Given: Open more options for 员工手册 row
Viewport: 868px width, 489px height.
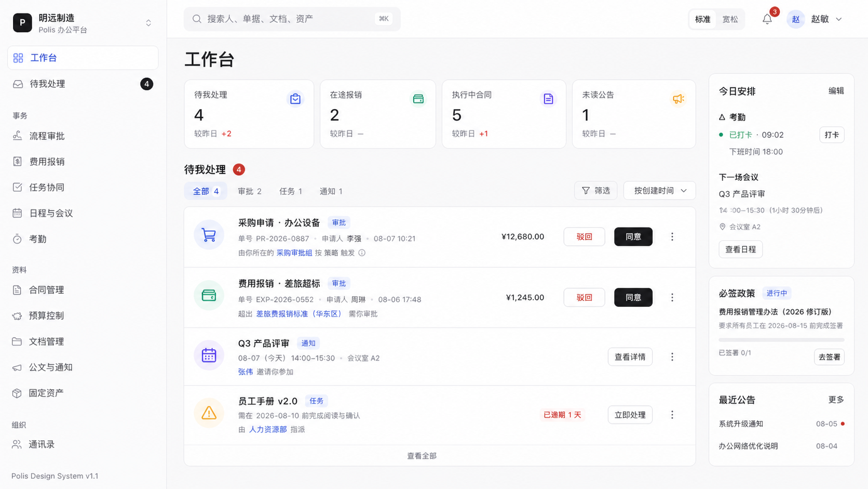Looking at the screenshot, I should [672, 415].
